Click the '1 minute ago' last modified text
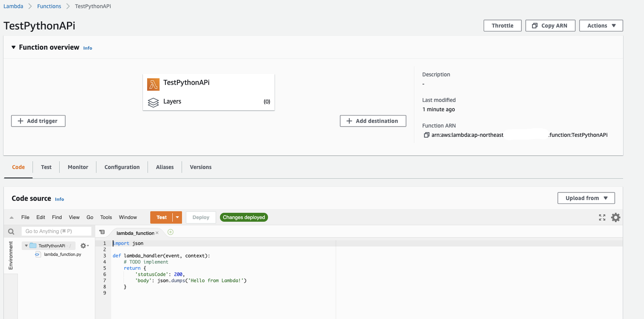Image resolution: width=644 pixels, height=319 pixels. coord(439,110)
